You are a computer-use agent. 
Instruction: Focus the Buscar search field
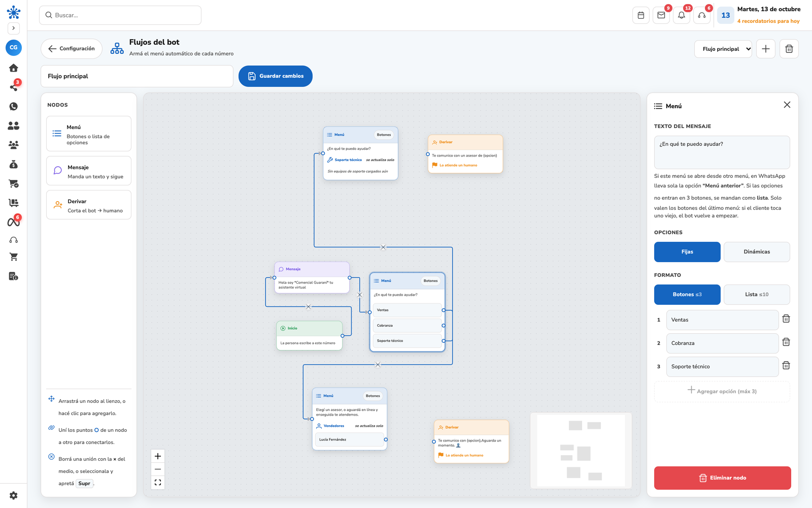[120, 15]
